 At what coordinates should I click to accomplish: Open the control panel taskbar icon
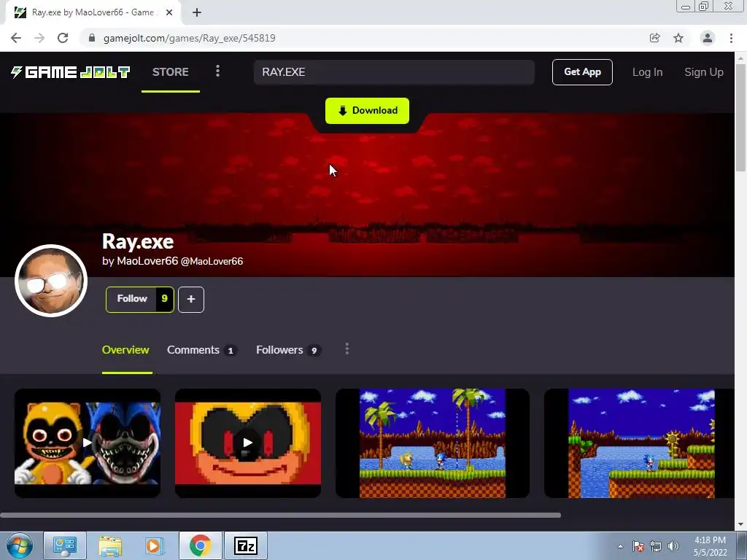coord(65,545)
